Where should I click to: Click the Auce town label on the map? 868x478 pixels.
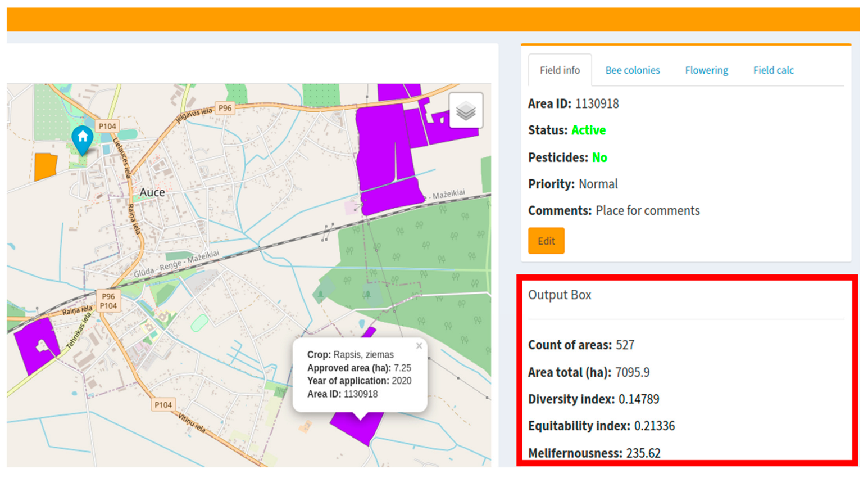(x=152, y=192)
